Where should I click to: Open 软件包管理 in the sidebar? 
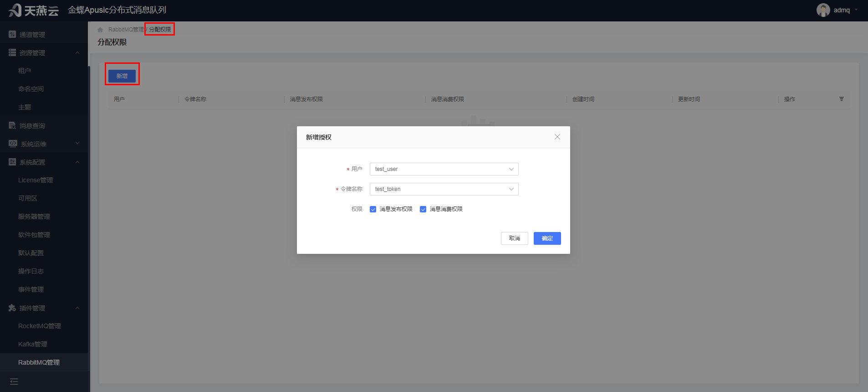point(34,235)
